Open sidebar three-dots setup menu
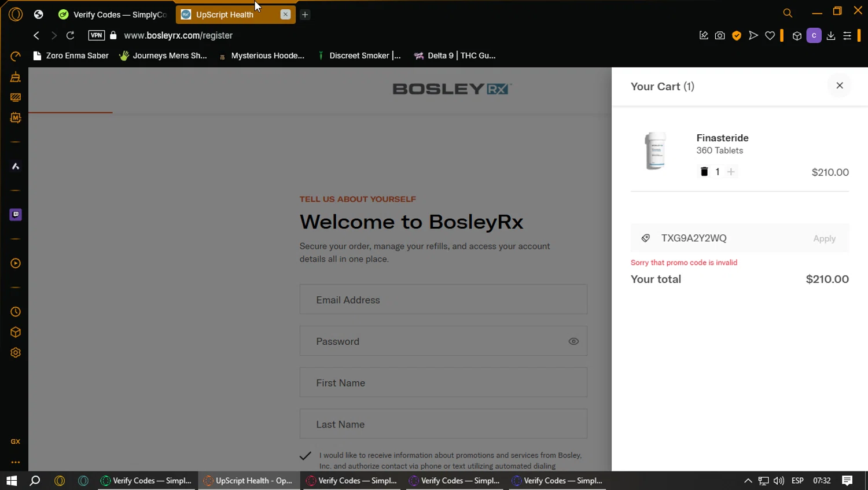Viewport: 868px width, 490px height. click(16, 462)
